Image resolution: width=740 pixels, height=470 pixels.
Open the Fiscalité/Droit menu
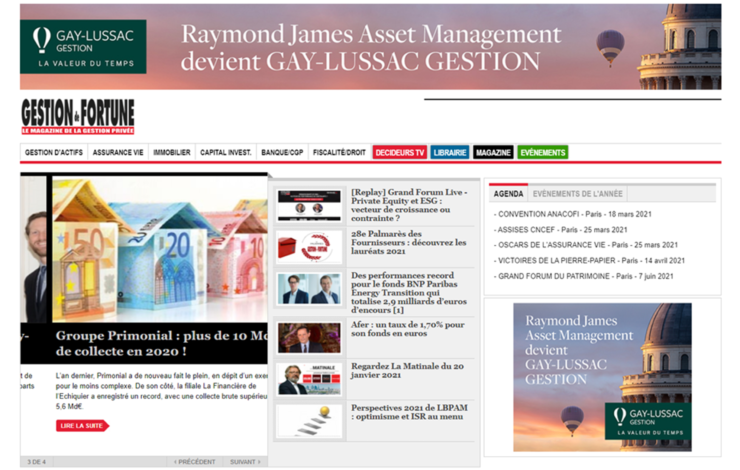[x=339, y=152]
